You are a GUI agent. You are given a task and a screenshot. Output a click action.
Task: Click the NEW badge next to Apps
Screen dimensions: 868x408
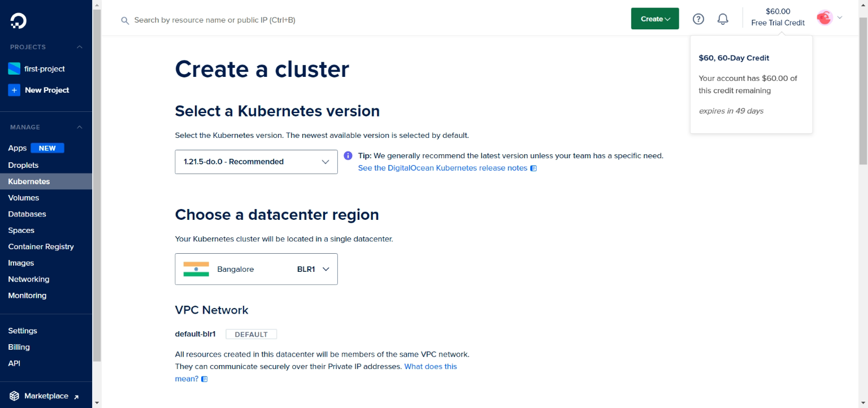(x=47, y=148)
